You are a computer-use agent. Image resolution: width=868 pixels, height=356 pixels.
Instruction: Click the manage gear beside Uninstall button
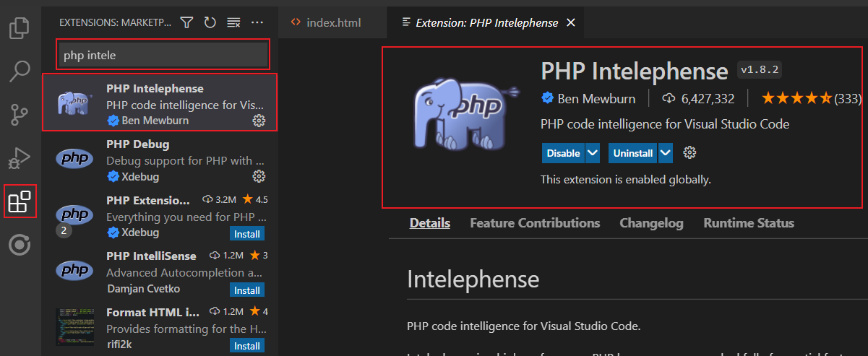(689, 152)
